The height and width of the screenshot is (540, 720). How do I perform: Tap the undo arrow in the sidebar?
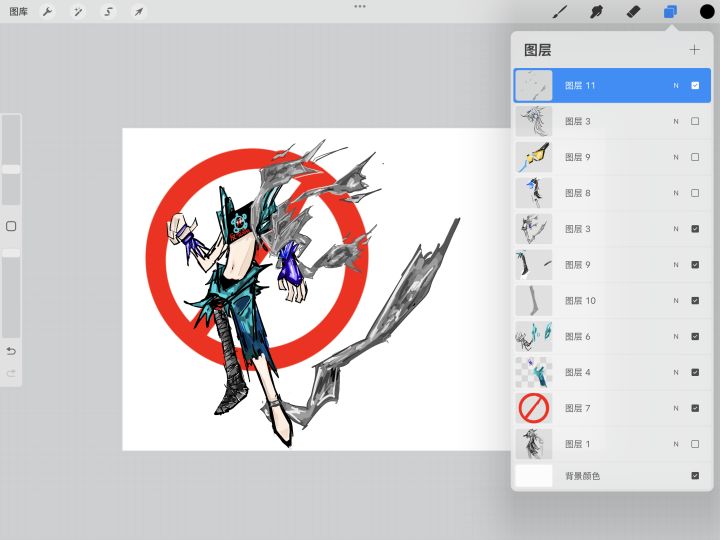pos(11,351)
